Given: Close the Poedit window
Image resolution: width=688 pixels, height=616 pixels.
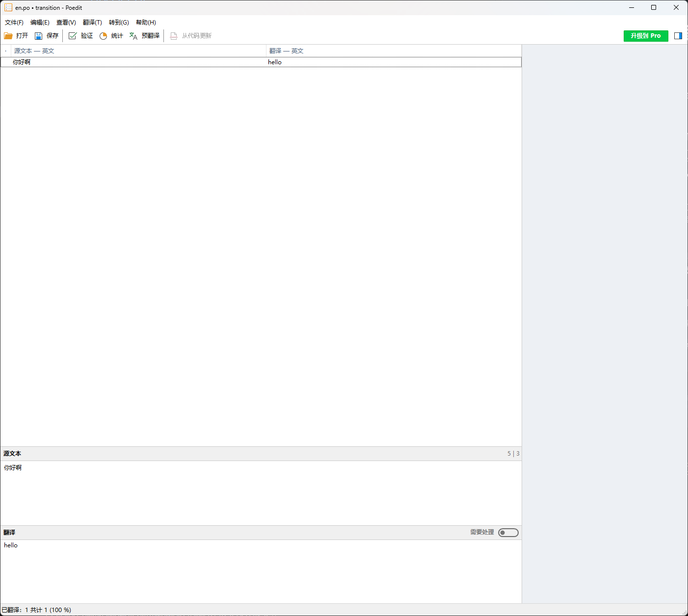Looking at the screenshot, I should click(676, 7).
